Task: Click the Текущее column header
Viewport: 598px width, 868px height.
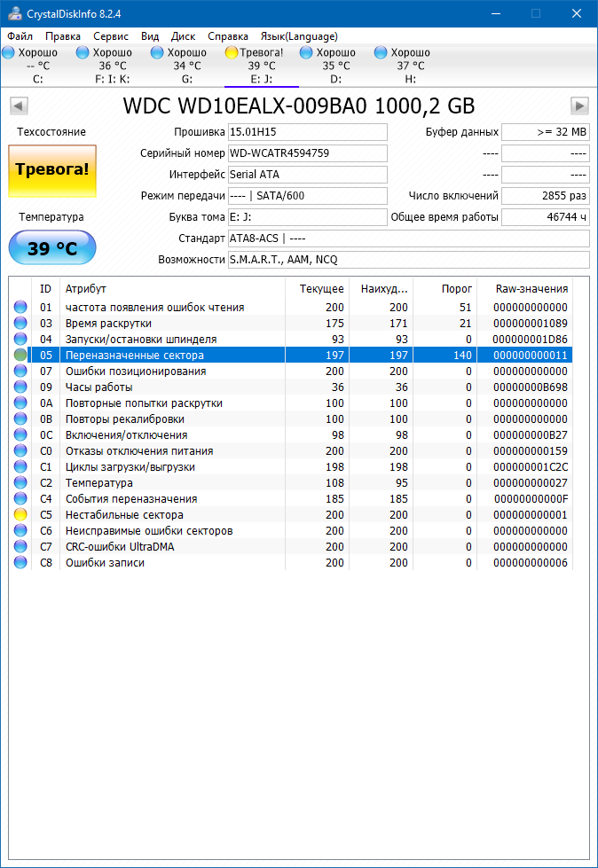Action: point(318,289)
